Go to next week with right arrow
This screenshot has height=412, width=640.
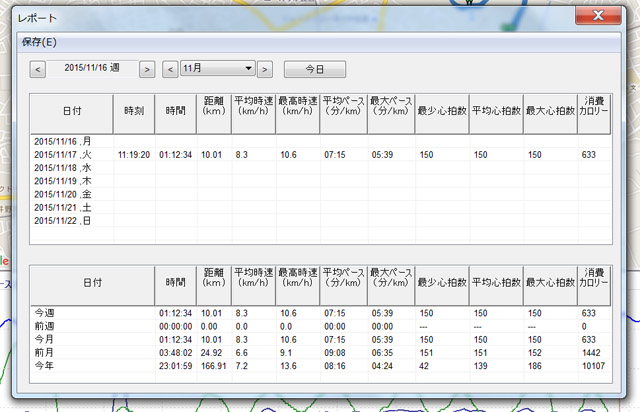coord(146,69)
